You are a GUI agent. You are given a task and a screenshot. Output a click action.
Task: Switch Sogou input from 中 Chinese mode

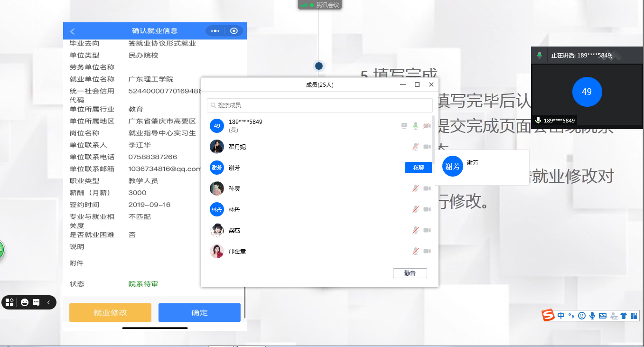(561, 315)
